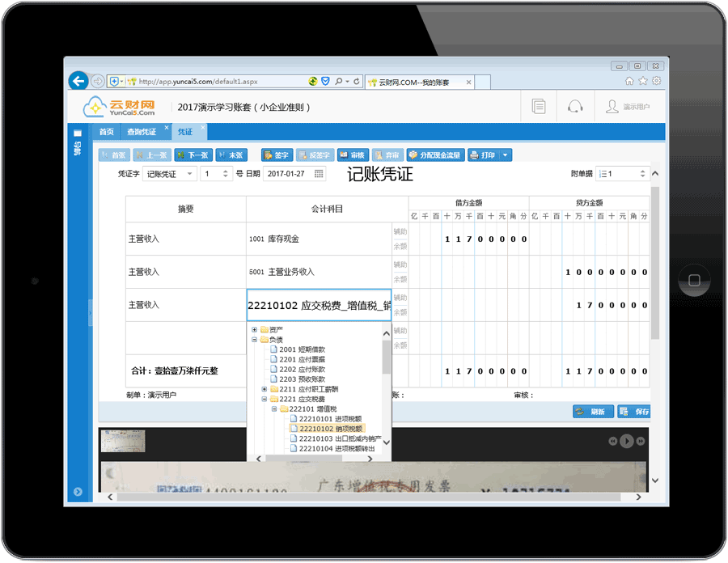This screenshot has width=728, height=563.
Task: Switch to the 首页 tab
Action: pos(107,132)
